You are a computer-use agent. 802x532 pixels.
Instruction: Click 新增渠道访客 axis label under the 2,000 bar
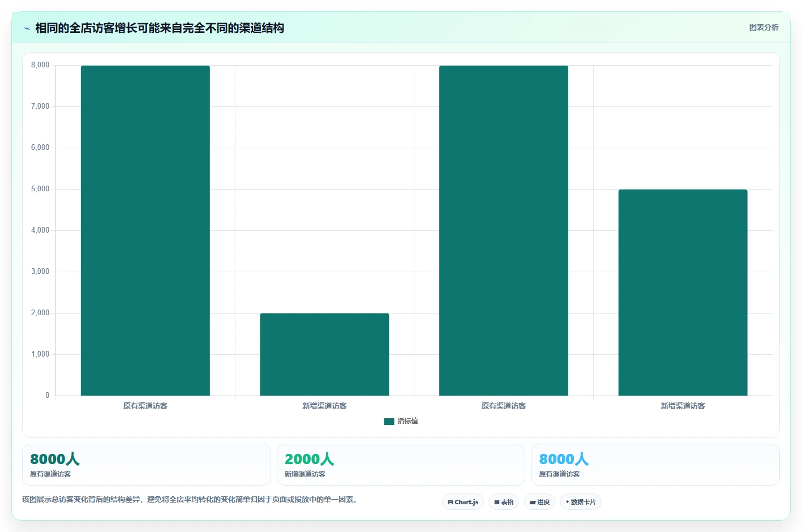click(324, 406)
